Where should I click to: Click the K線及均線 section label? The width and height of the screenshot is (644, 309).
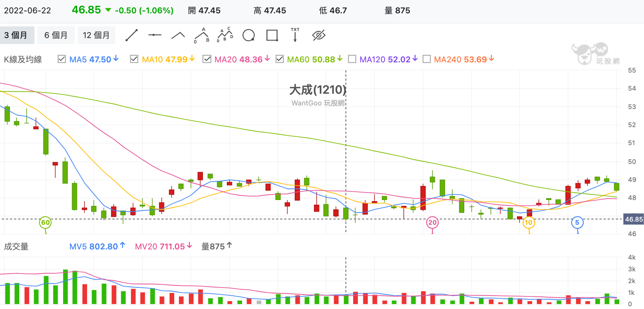click(23, 60)
